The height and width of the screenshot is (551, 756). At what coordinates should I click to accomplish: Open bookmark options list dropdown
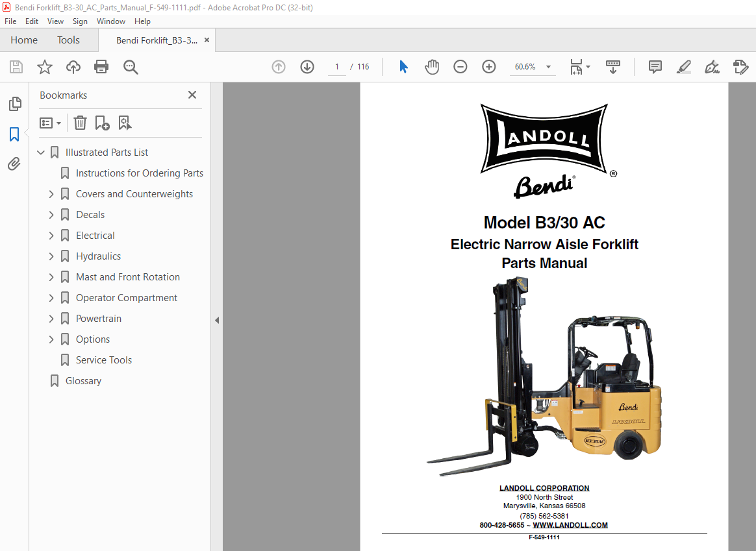pos(50,123)
